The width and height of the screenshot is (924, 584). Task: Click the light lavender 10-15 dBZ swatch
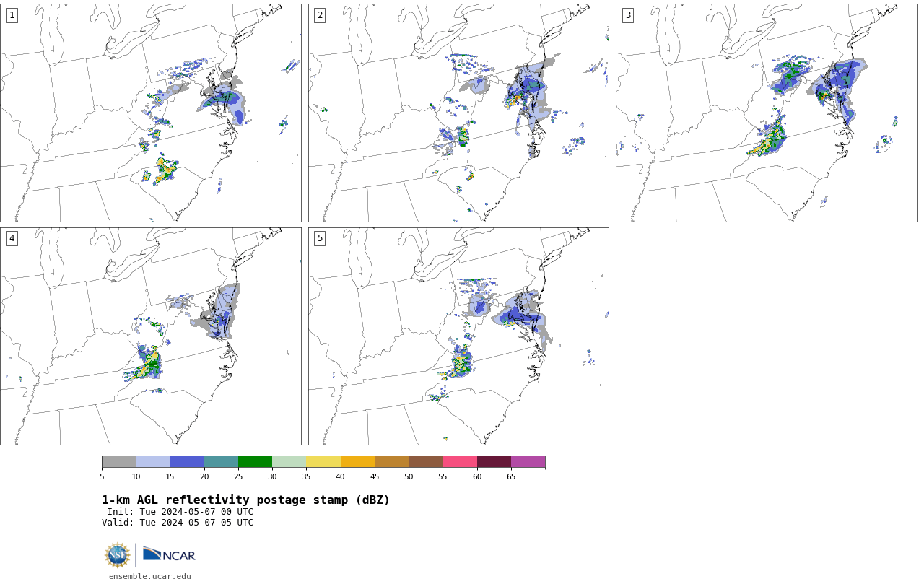152,462
